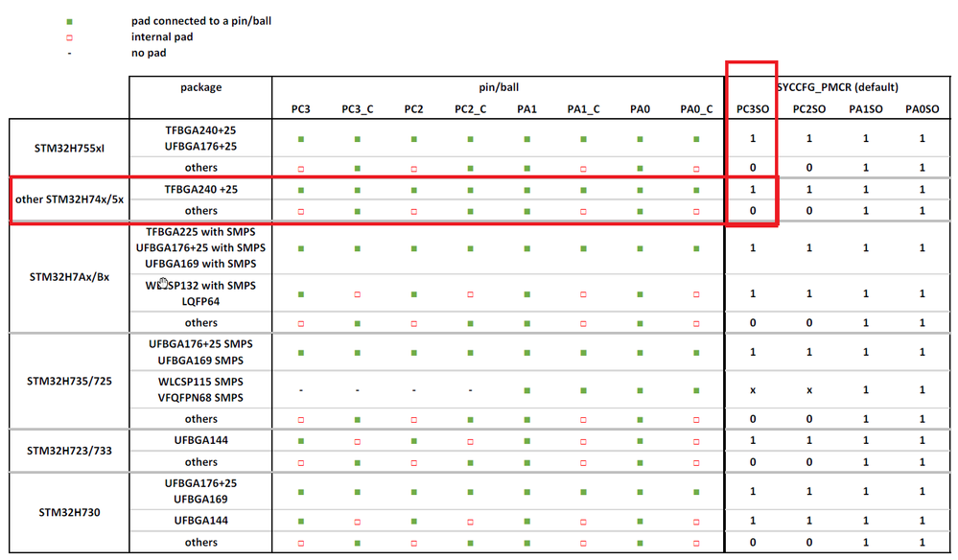The height and width of the screenshot is (560, 958).
Task: Click PA0 pad marker in STM32H735/725 others row
Action: (640, 420)
